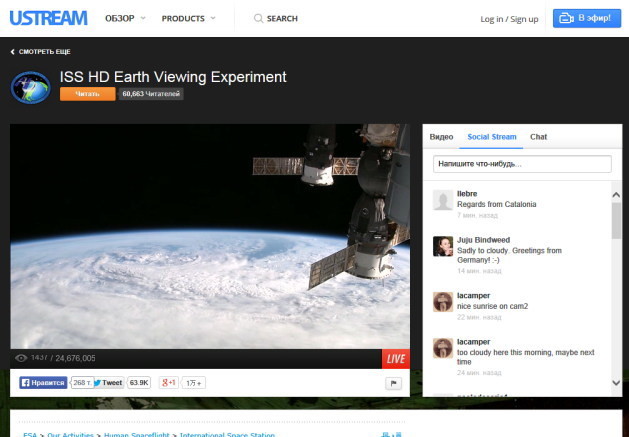Image resolution: width=629 pixels, height=437 pixels.
Task: Expand the PRODUCTS menu
Action: (x=189, y=18)
